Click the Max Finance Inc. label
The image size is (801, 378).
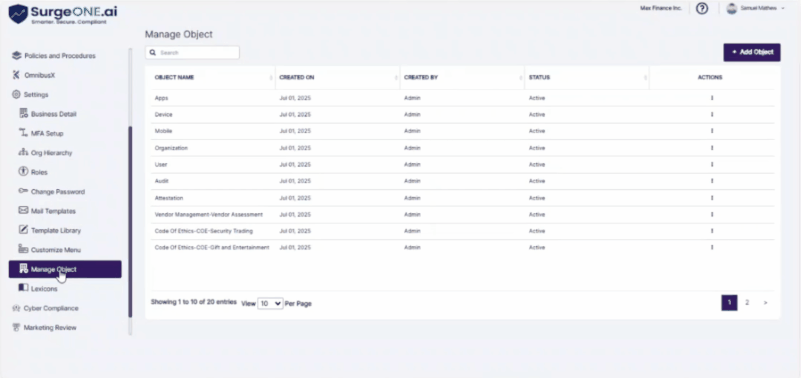point(661,9)
